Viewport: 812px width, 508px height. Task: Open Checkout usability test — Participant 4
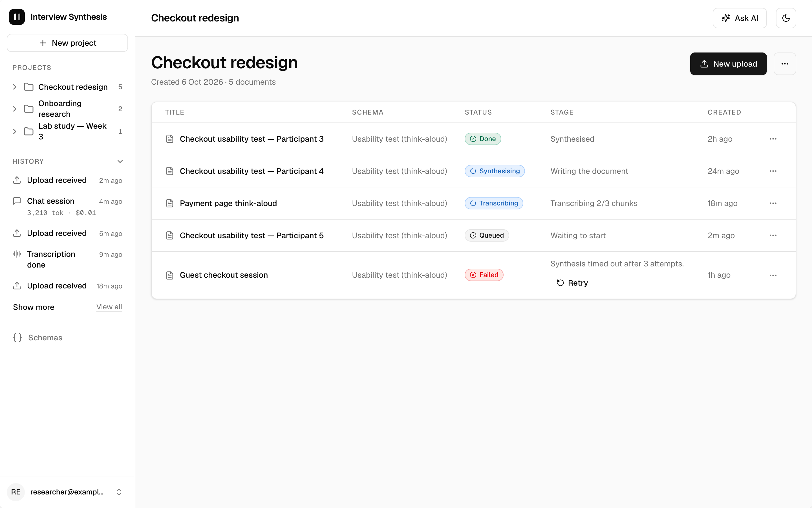click(252, 171)
